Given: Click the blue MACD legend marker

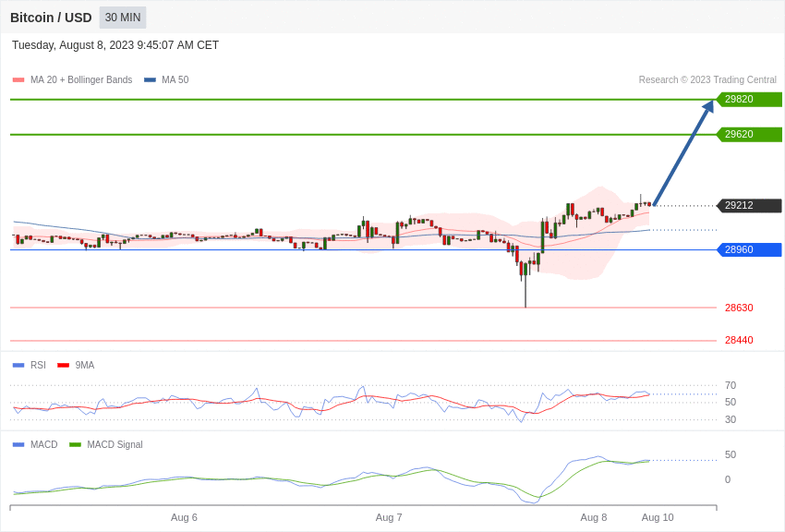Looking at the screenshot, I should tap(18, 444).
